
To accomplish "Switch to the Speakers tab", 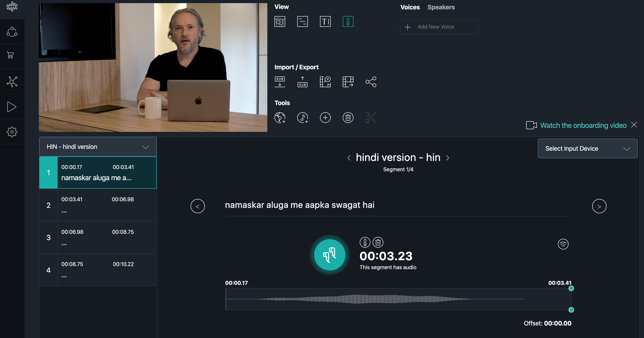I will point(441,7).
